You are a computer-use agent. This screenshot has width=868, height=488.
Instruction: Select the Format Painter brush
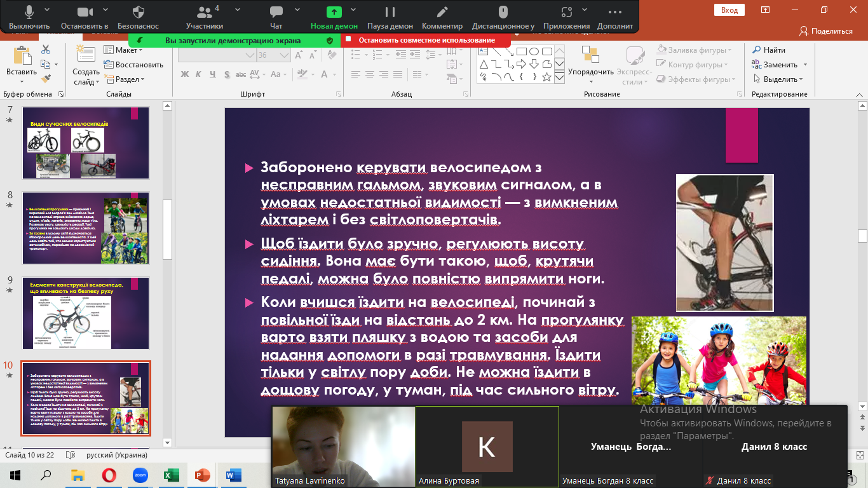click(x=45, y=79)
